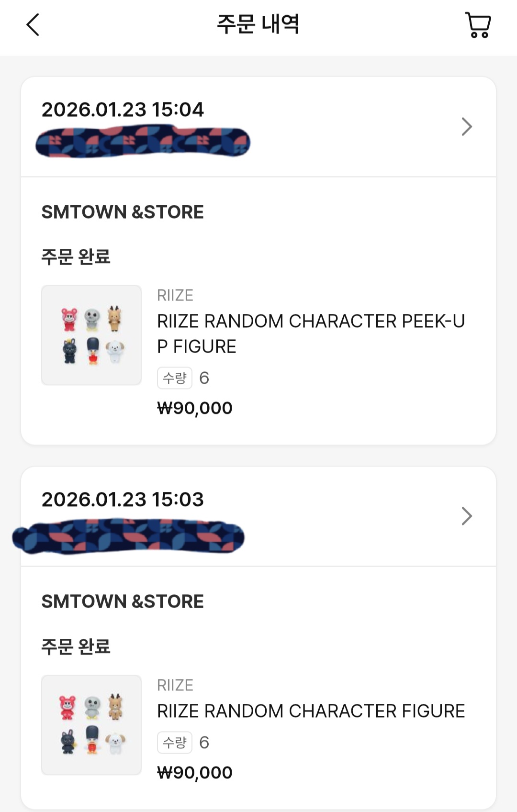Select RIIZE RANDOM CHARACTER PEEK-UP FIGURE title
517x812 pixels.
(311, 334)
